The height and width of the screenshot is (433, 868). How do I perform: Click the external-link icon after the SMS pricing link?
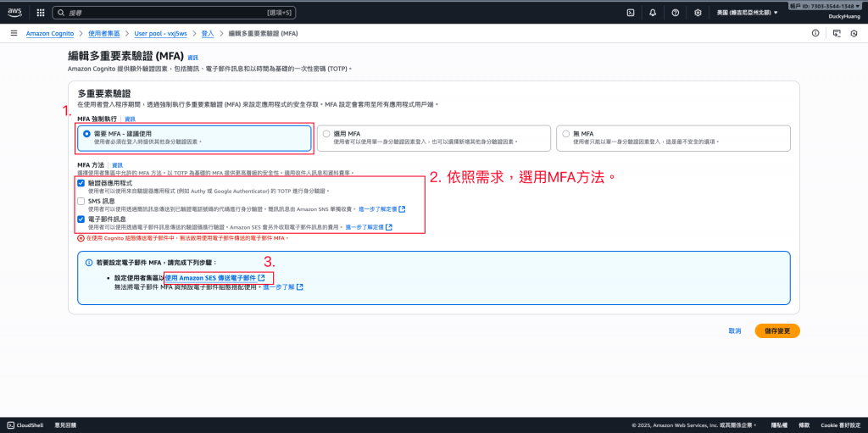tap(402, 209)
